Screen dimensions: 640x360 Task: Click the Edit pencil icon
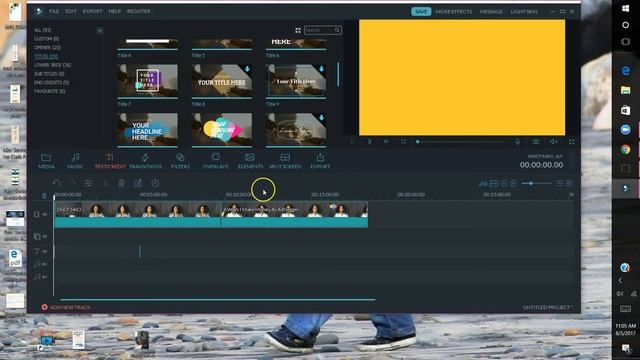pos(138,183)
